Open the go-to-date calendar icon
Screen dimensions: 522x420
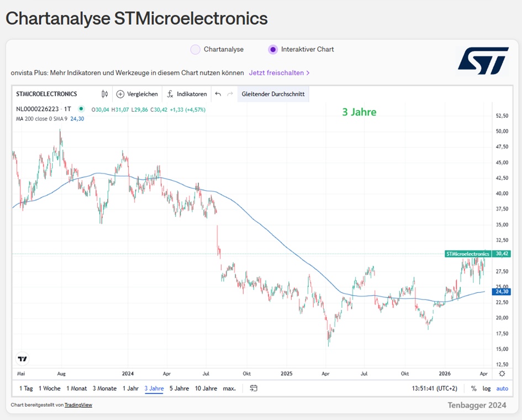coord(254,389)
